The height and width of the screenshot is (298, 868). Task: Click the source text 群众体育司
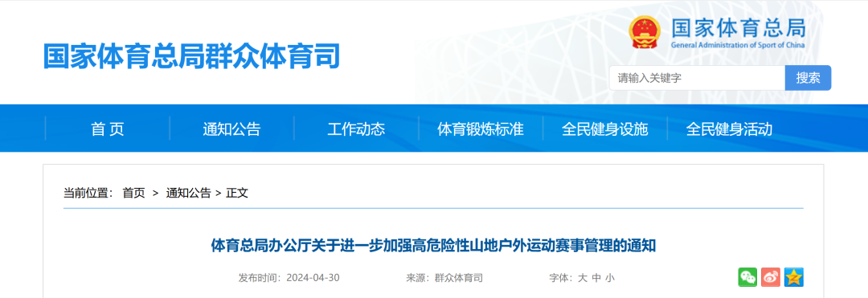pos(458,278)
